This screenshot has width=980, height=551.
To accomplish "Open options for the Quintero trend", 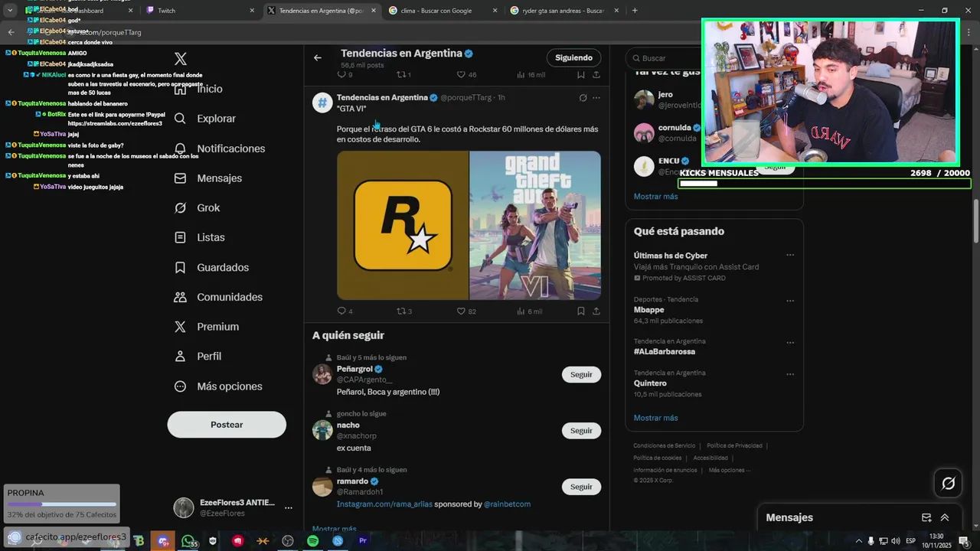I will coord(790,374).
